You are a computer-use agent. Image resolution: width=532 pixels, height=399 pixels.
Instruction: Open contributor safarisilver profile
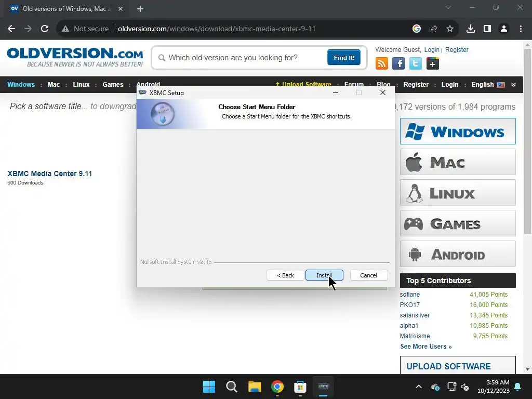pos(415,315)
